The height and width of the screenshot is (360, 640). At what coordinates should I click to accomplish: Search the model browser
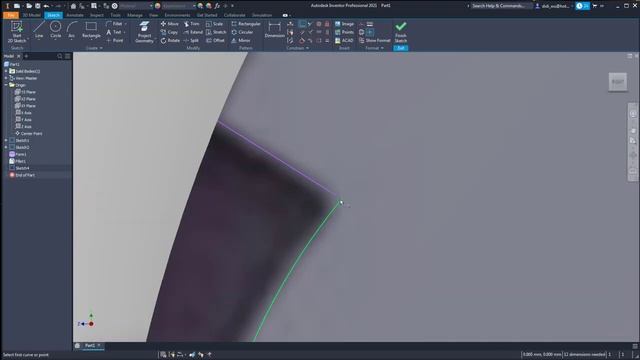click(60, 56)
